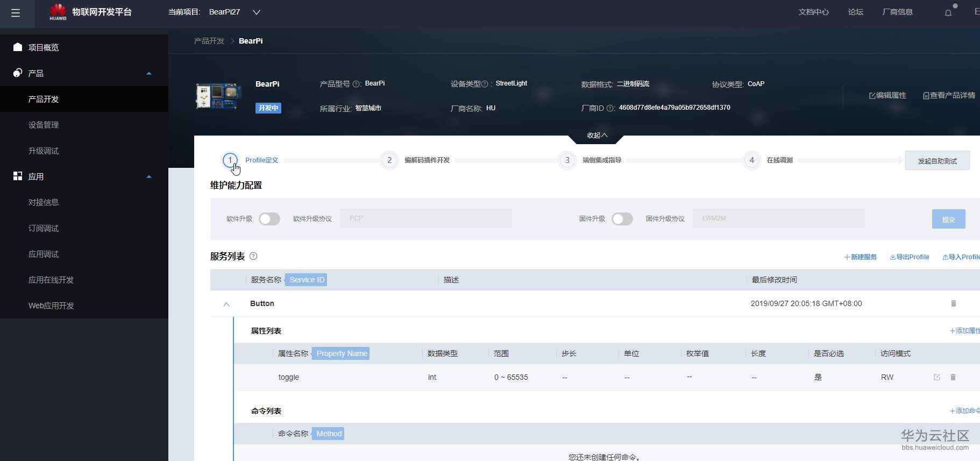Click the help icon beside 产品型号

pyautogui.click(x=356, y=84)
